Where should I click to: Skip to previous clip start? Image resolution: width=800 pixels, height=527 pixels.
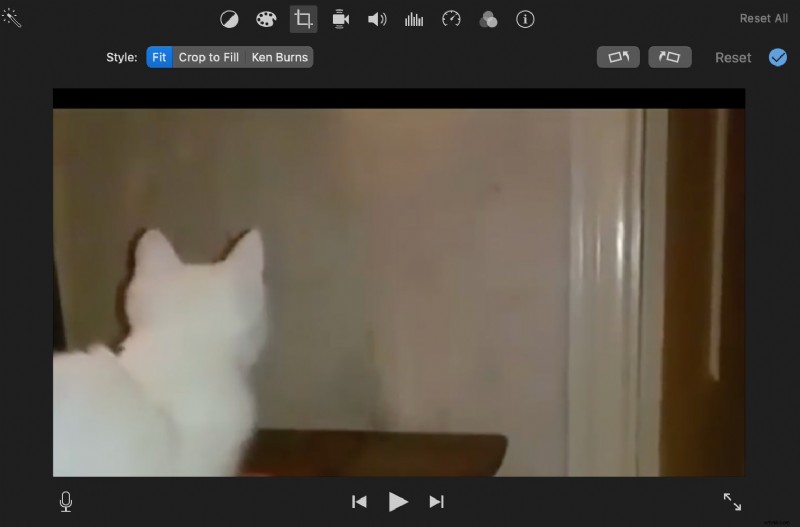pyautogui.click(x=359, y=502)
